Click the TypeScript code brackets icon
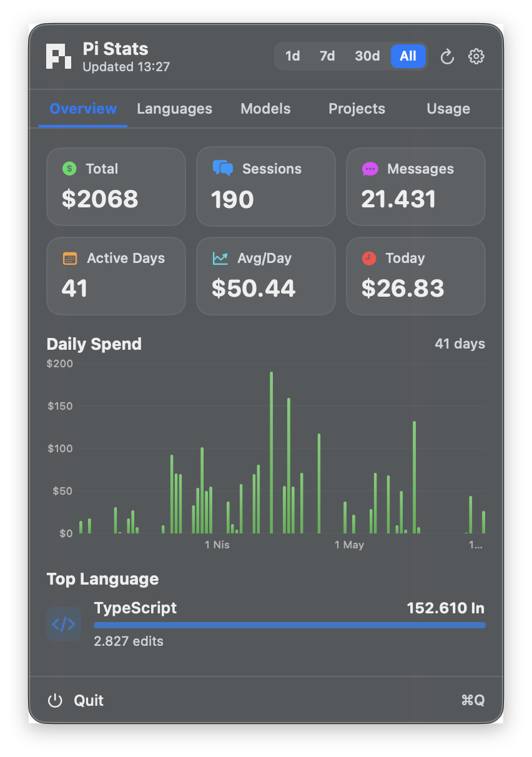Image resolution: width=532 pixels, height=757 pixels. (64, 624)
